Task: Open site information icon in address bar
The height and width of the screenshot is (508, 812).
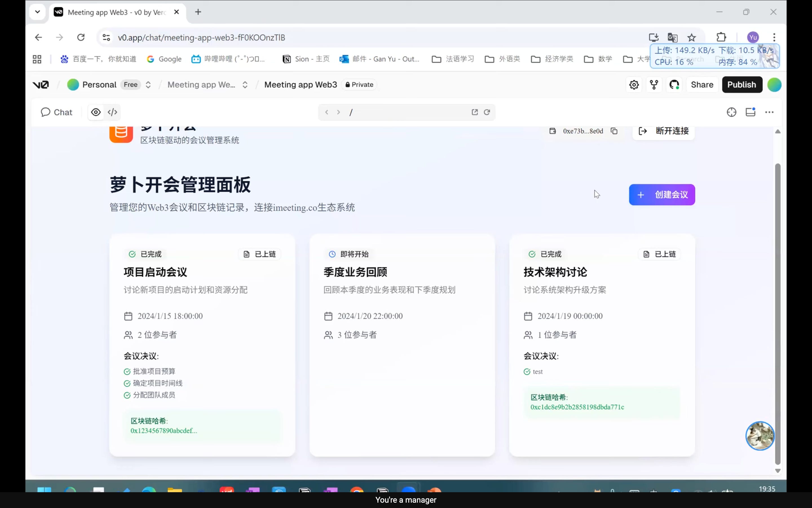Action: pyautogui.click(x=106, y=37)
